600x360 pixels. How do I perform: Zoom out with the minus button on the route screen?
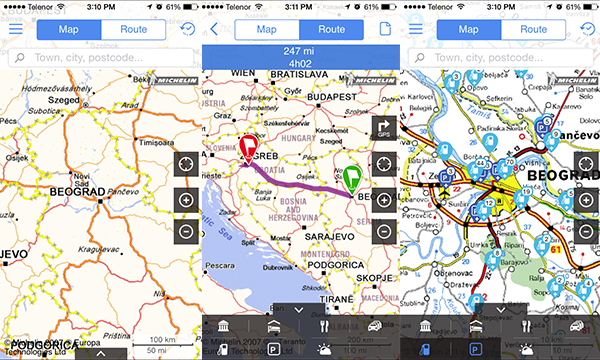tap(384, 231)
